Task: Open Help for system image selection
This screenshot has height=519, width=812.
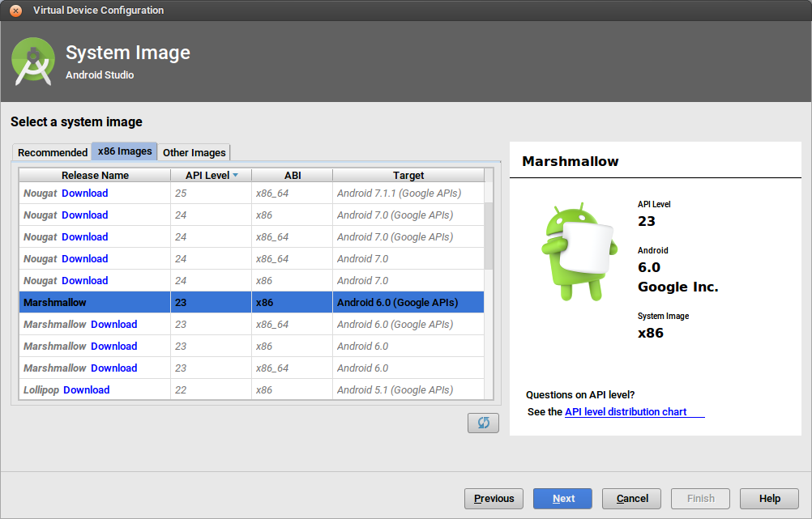Action: pos(769,498)
